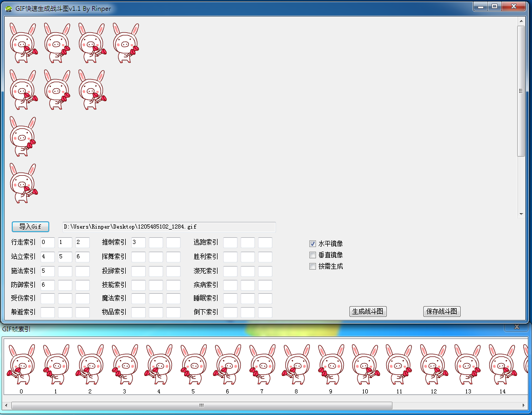Click the vertical scrollbar thumb of the preview

(521, 91)
